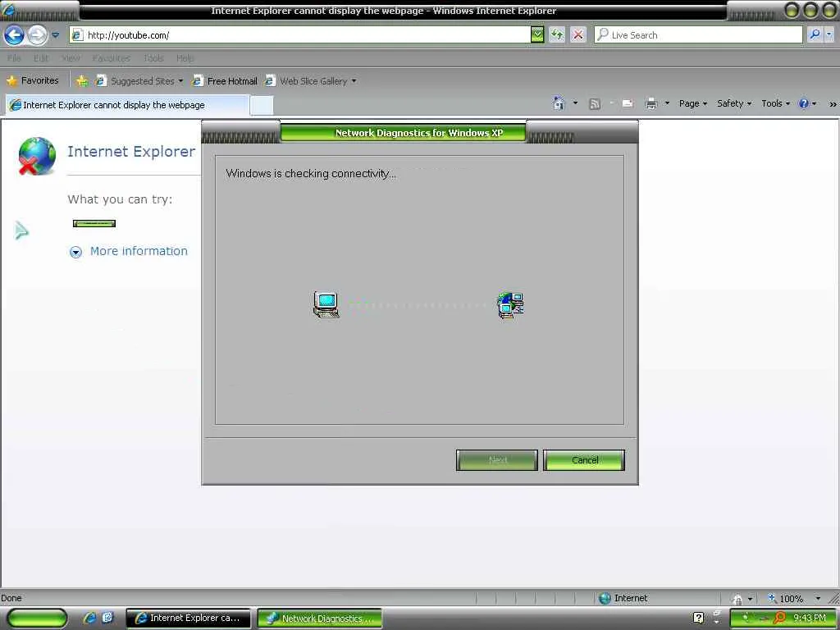Viewport: 840px width, 630px height.
Task: Open the search provider options dropdown
Action: (x=829, y=34)
